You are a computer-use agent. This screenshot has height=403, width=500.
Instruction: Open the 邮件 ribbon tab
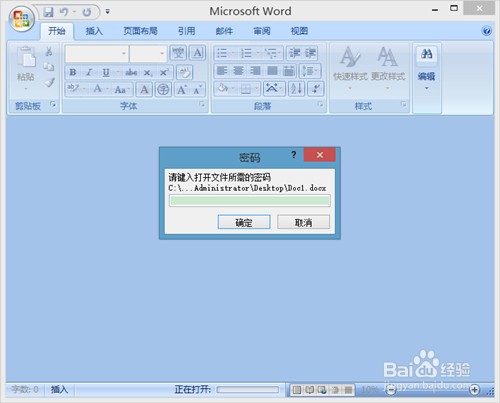224,31
